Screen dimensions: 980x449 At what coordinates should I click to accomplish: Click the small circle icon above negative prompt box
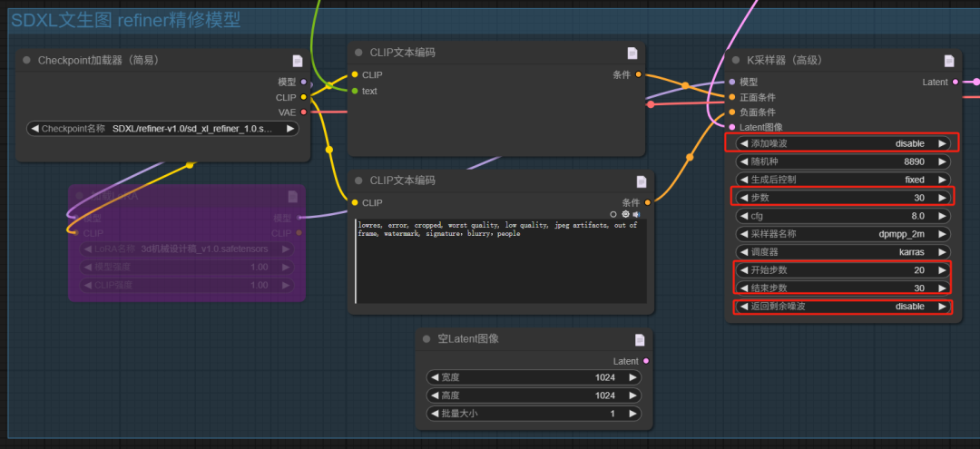(x=613, y=213)
